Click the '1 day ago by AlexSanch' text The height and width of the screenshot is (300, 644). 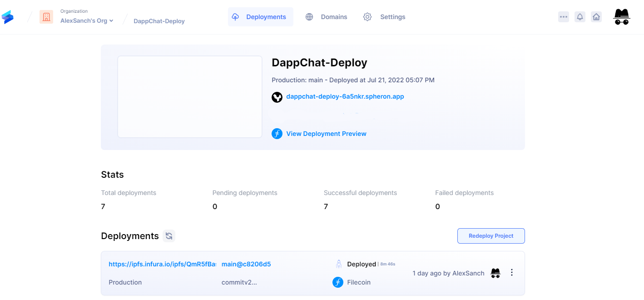point(448,273)
